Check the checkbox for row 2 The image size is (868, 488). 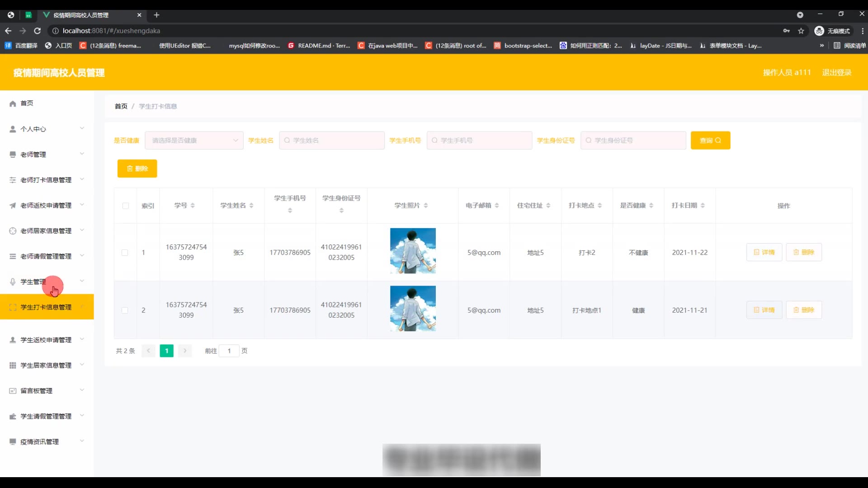click(x=125, y=310)
